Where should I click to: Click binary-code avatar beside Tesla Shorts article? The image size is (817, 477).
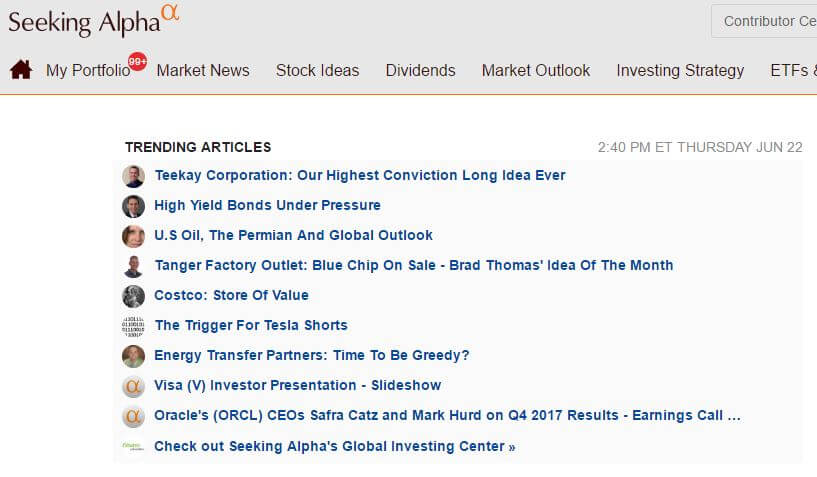pos(133,326)
